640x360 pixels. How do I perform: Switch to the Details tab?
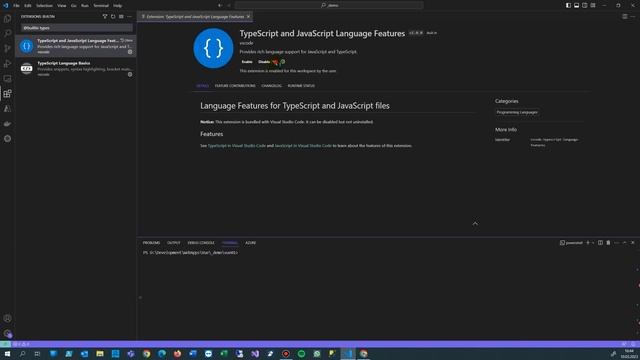click(x=202, y=86)
